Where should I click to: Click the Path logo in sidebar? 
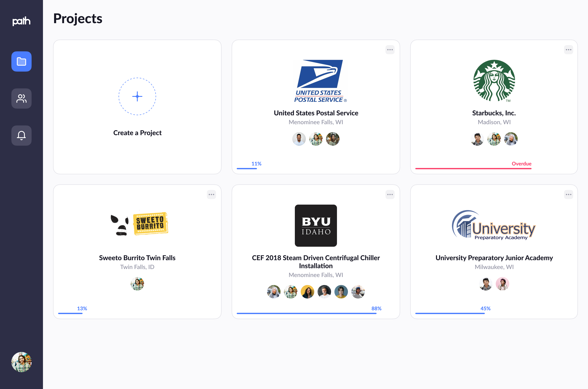point(21,21)
